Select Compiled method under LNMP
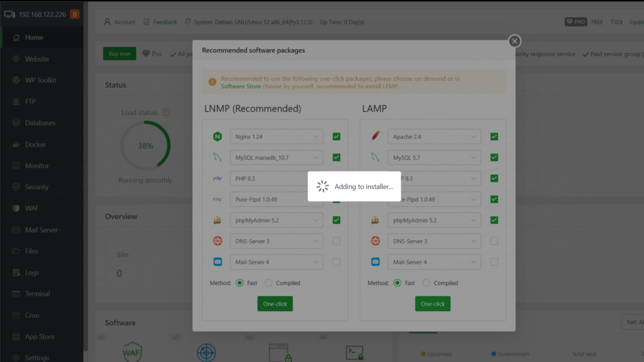644x362 pixels. pos(269,283)
